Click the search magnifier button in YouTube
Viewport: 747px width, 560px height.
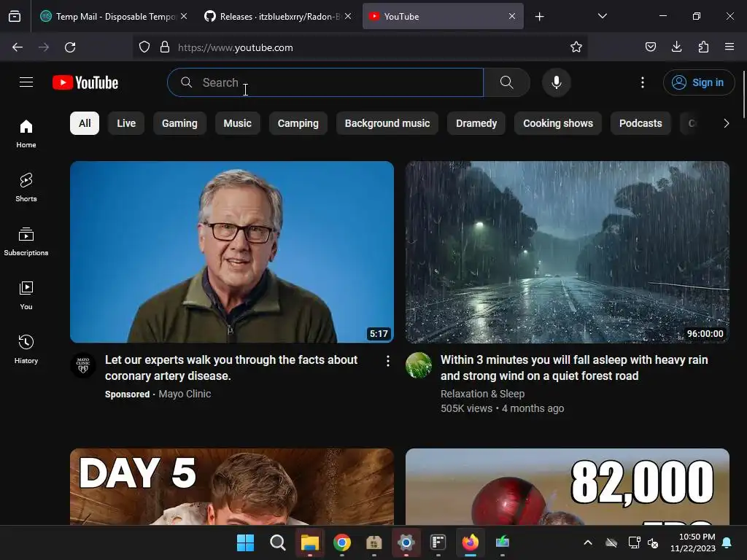coord(506,82)
